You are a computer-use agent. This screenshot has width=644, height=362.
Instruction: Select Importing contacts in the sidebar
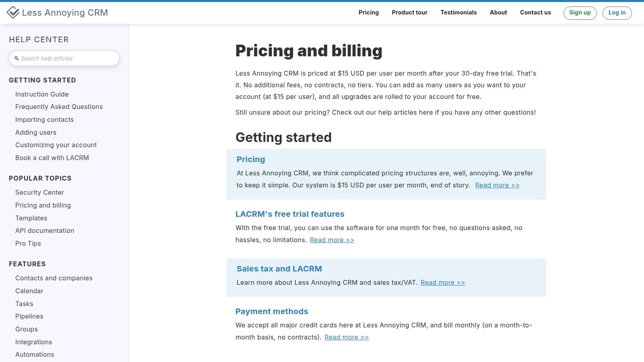click(x=44, y=119)
